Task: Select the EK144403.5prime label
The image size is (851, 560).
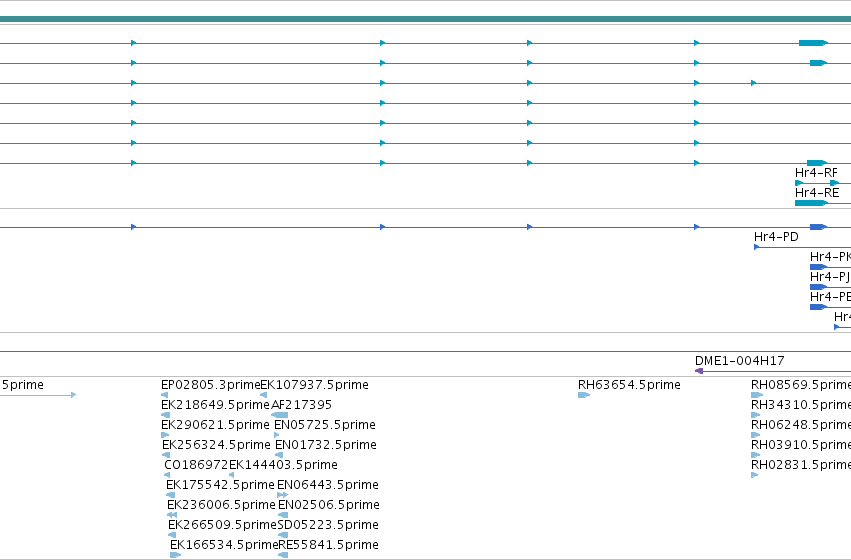Action: pos(283,465)
